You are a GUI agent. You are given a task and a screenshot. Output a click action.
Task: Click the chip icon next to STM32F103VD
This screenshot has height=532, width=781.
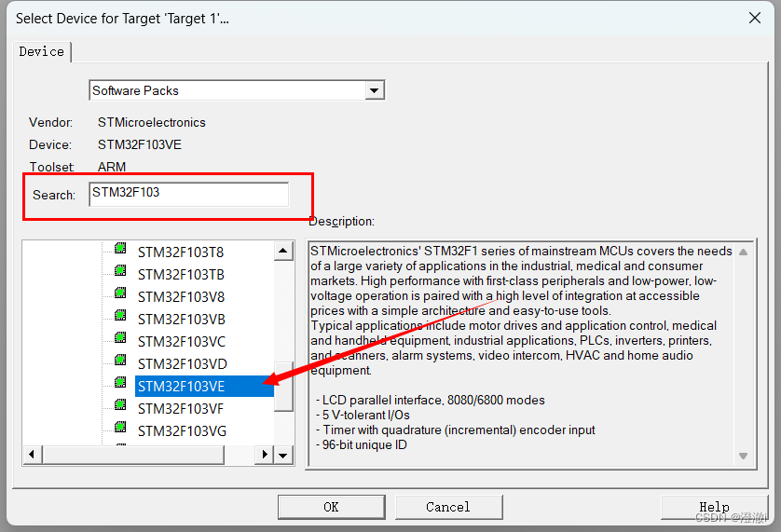tap(120, 360)
